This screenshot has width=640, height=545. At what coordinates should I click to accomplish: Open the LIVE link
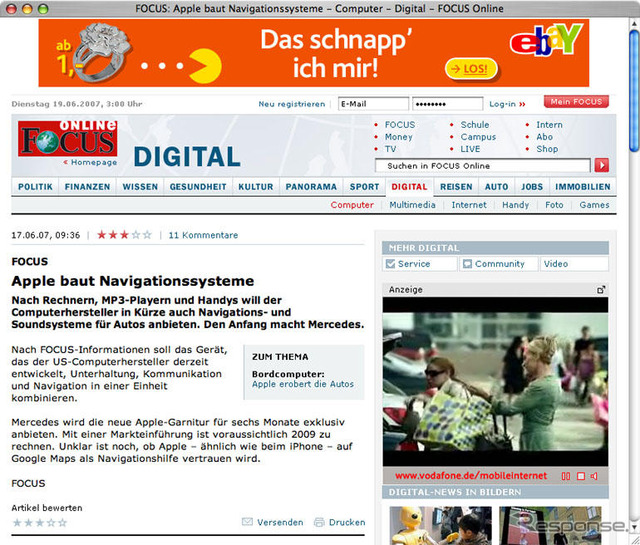(x=470, y=149)
